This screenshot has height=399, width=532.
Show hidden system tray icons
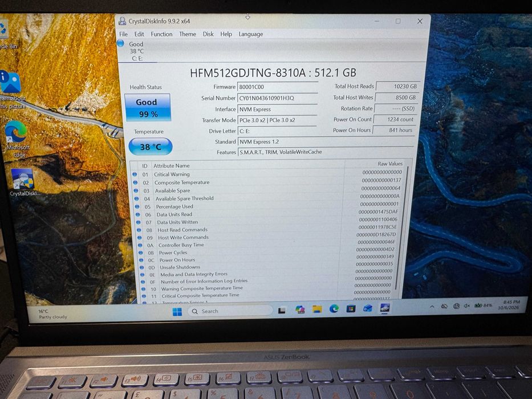[432, 307]
